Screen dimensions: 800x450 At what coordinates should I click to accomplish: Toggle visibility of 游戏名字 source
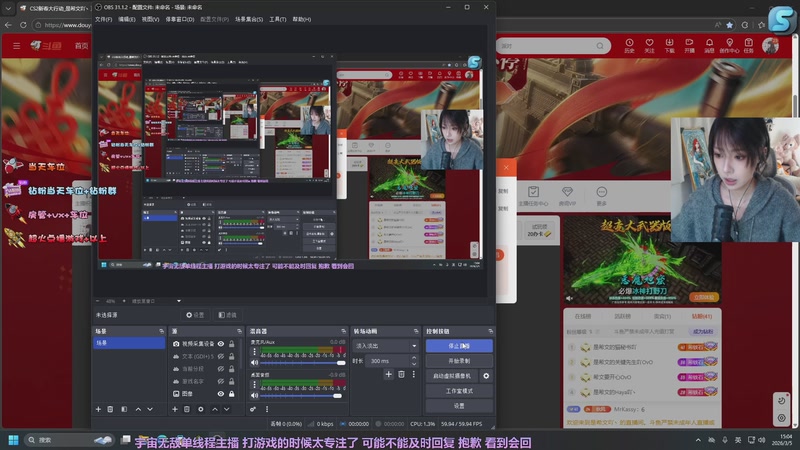coord(221,381)
